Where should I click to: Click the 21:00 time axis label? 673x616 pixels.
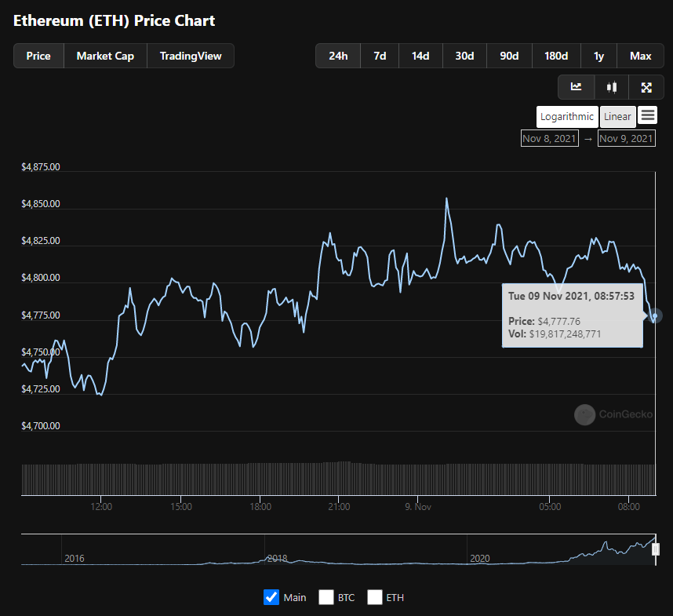tap(339, 507)
